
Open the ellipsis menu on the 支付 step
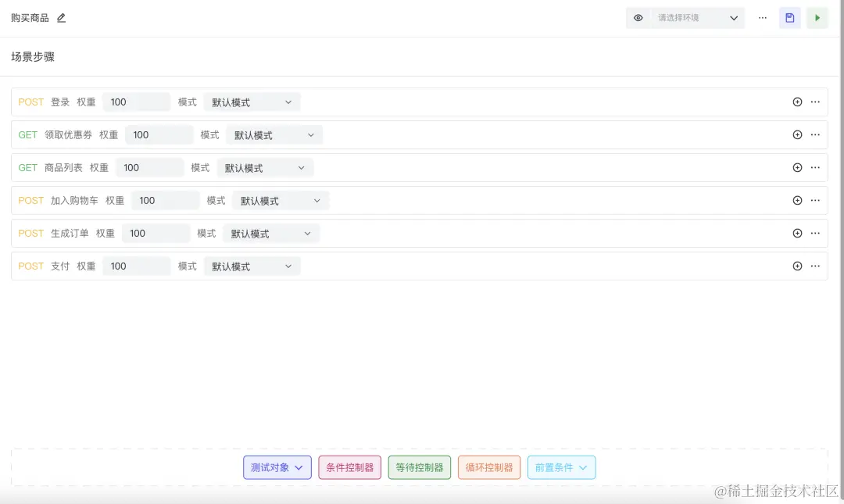pos(815,266)
